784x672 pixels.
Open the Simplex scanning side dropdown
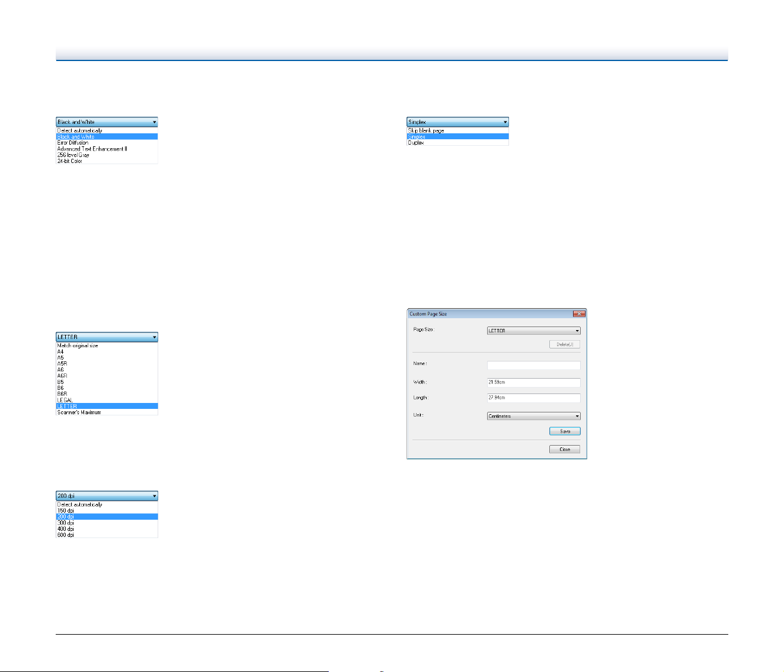[x=457, y=122]
